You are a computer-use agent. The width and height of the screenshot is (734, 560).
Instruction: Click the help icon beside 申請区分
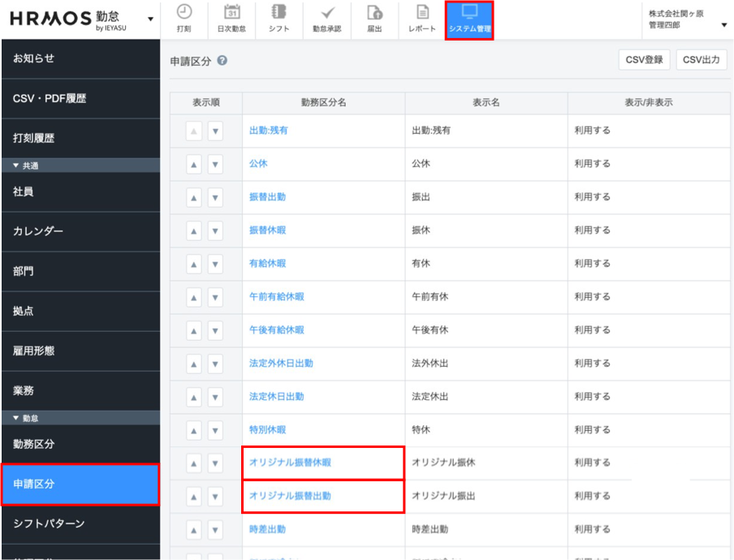tap(222, 60)
